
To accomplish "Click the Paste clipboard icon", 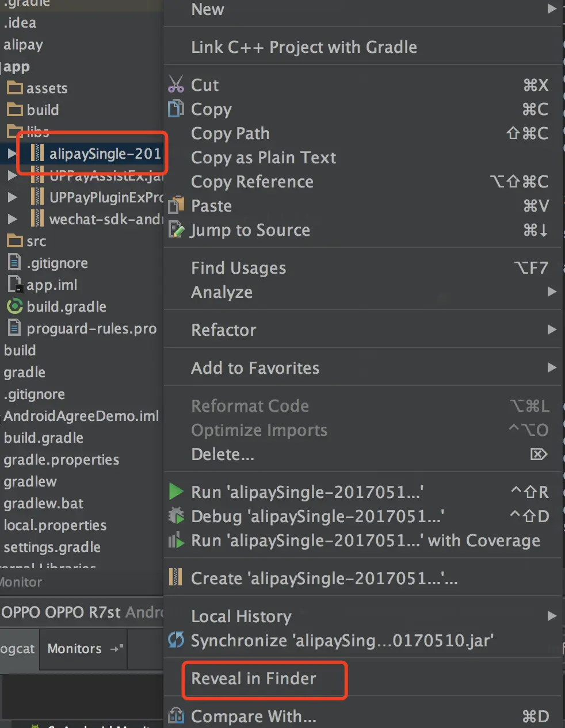I will [x=176, y=205].
